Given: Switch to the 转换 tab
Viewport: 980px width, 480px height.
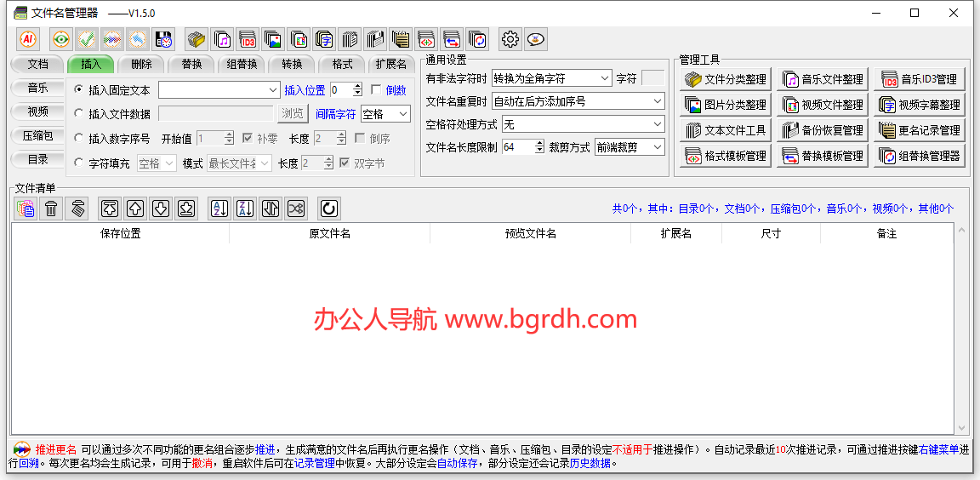Looking at the screenshot, I should [292, 64].
